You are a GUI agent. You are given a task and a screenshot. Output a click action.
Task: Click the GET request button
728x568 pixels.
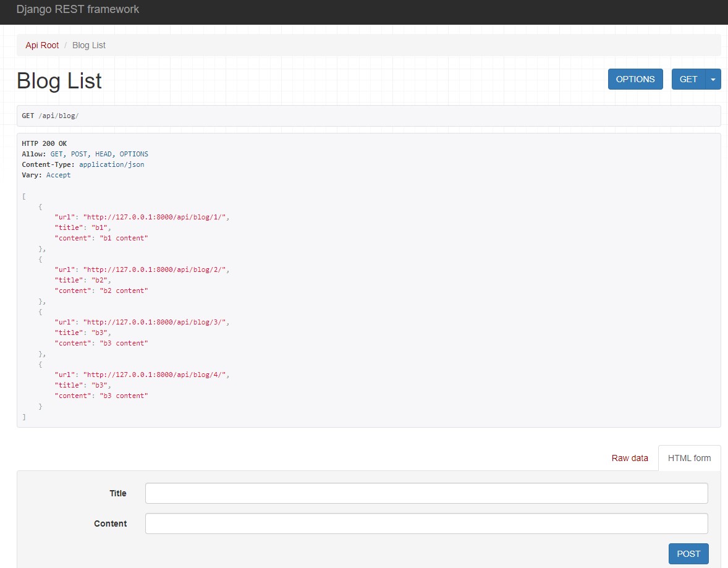pos(688,79)
